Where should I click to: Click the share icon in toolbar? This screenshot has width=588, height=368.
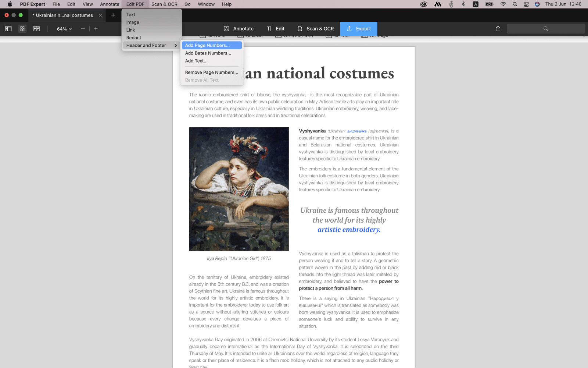click(498, 29)
